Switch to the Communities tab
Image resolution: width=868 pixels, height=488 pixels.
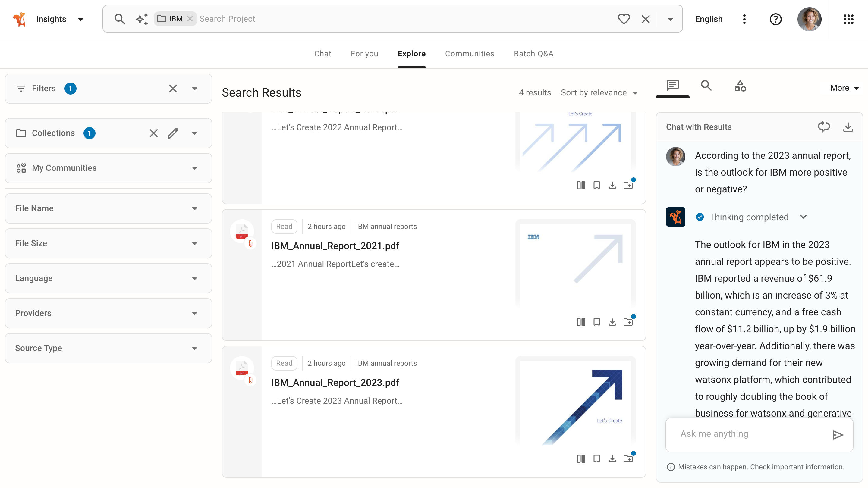tap(469, 54)
